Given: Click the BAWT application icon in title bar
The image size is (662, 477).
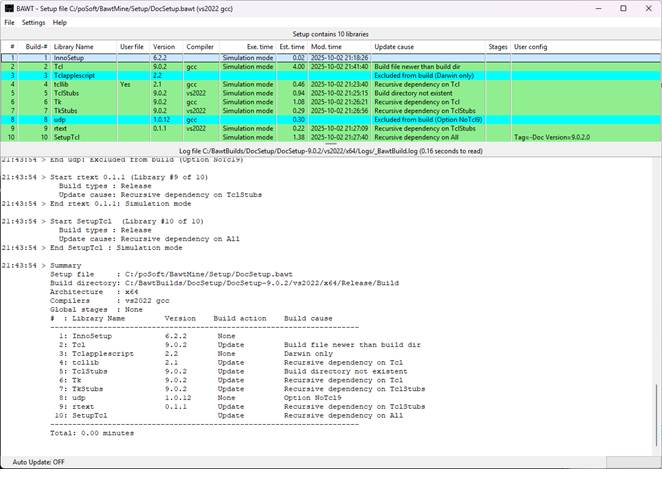Looking at the screenshot, I should 9,8.
